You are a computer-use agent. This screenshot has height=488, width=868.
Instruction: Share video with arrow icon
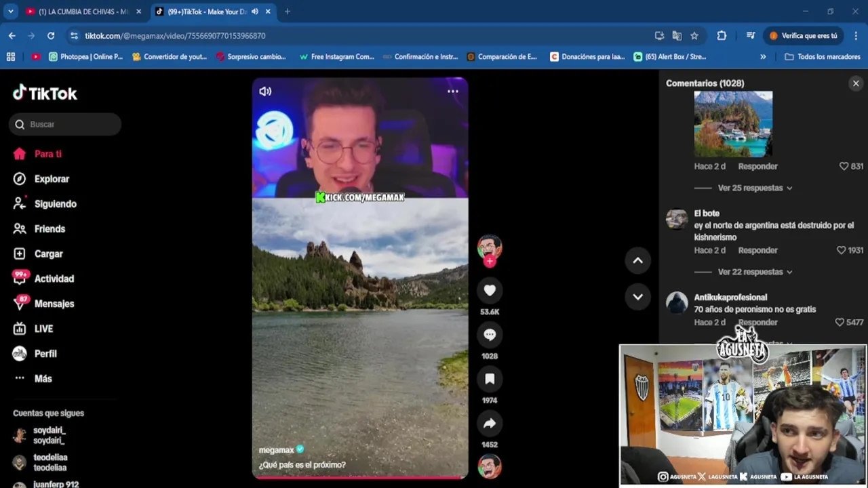(x=490, y=424)
